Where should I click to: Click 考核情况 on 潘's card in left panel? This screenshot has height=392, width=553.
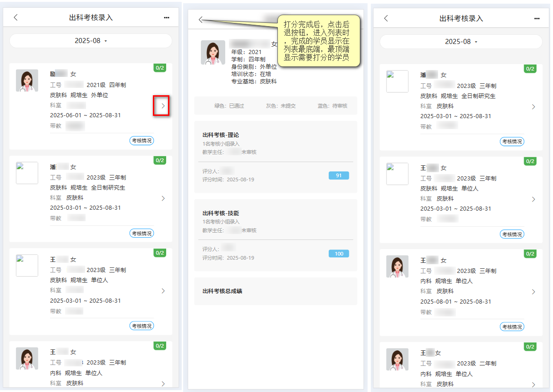click(141, 233)
